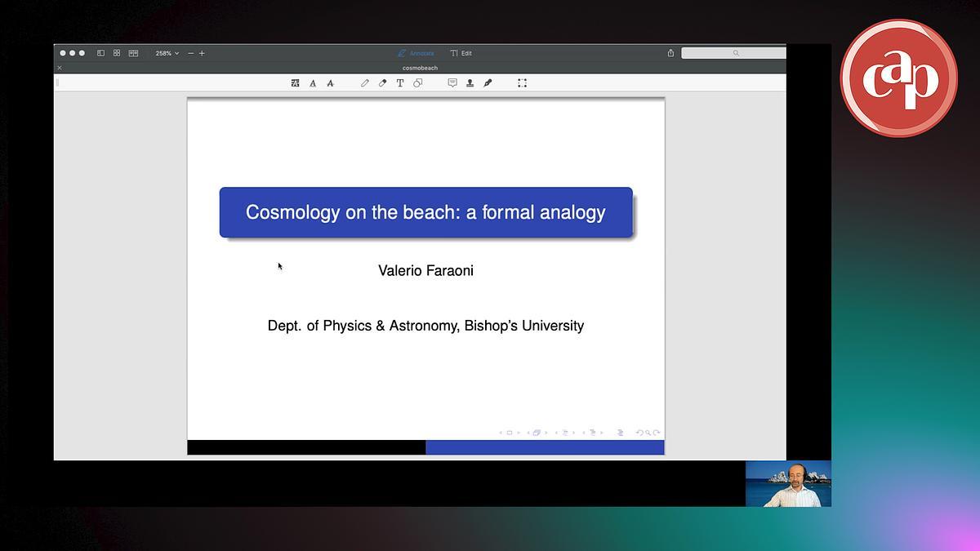Toggle two-page spread view

pyautogui.click(x=133, y=53)
